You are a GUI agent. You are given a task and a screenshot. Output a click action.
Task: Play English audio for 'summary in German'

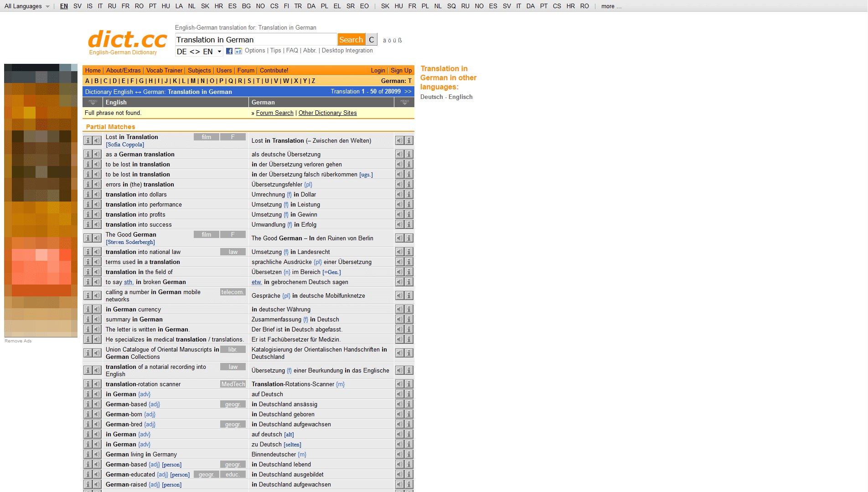point(97,319)
